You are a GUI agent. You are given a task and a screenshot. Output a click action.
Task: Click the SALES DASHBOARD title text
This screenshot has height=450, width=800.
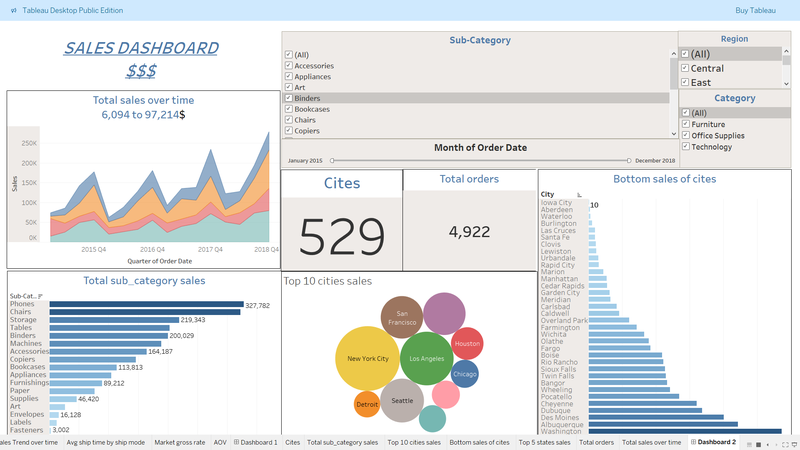click(x=141, y=48)
